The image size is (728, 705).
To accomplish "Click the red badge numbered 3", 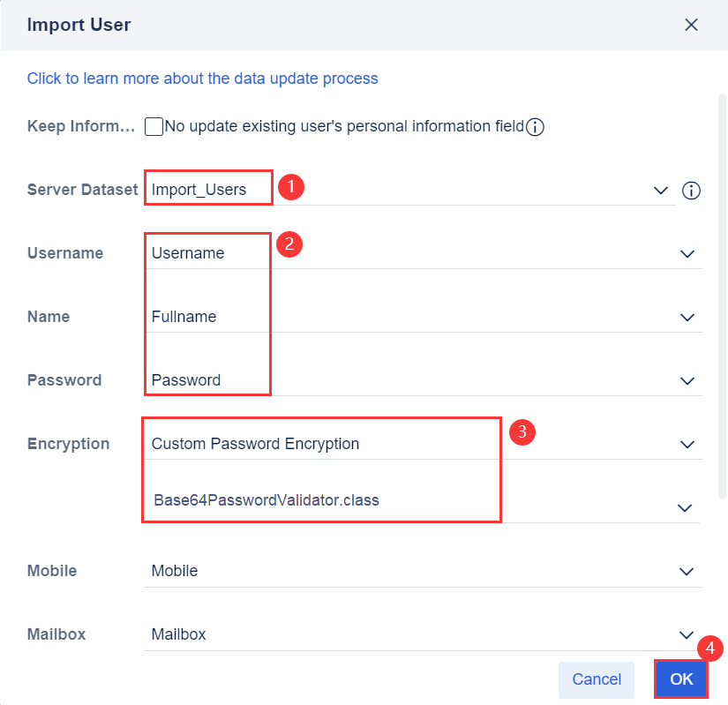I will 522,432.
